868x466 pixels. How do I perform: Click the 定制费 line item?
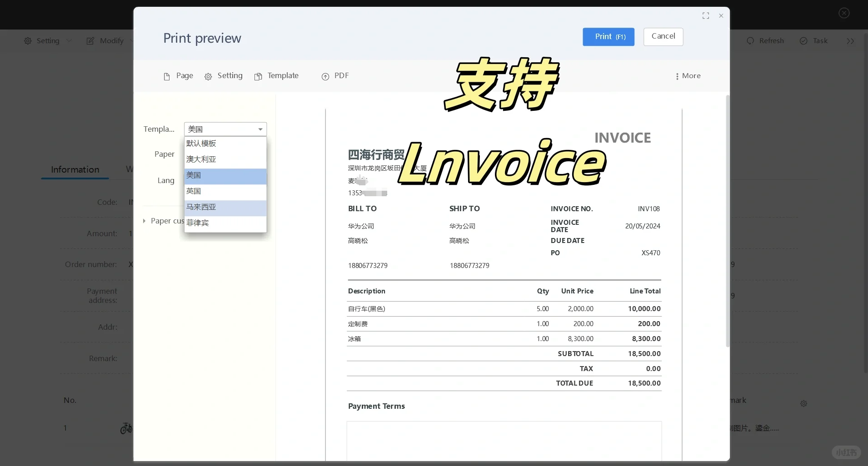[x=504, y=324]
